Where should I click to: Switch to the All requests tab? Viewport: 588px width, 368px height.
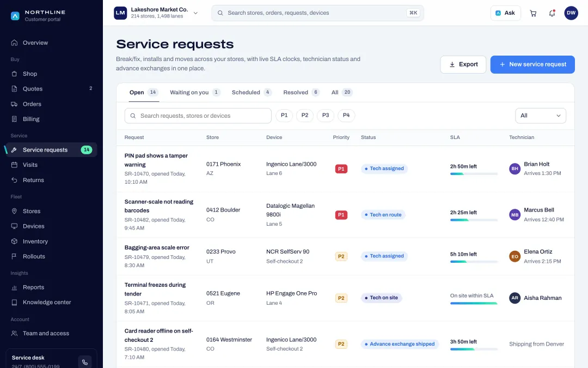[341, 92]
